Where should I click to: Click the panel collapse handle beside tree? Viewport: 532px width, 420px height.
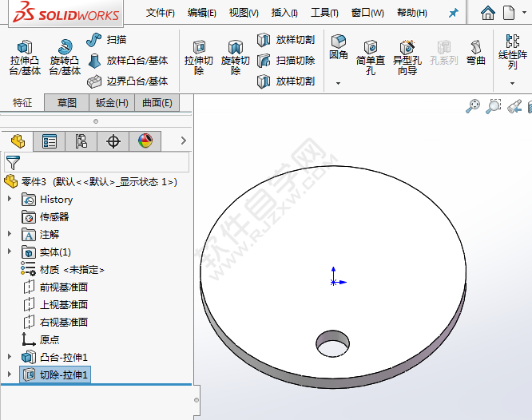tap(197, 400)
